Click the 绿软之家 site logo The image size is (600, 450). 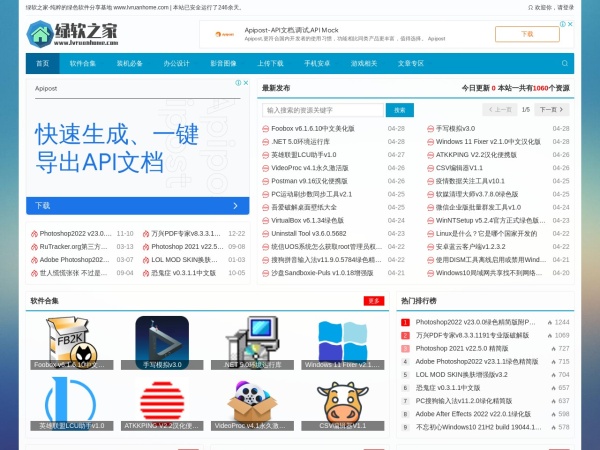pyautogui.click(x=72, y=34)
